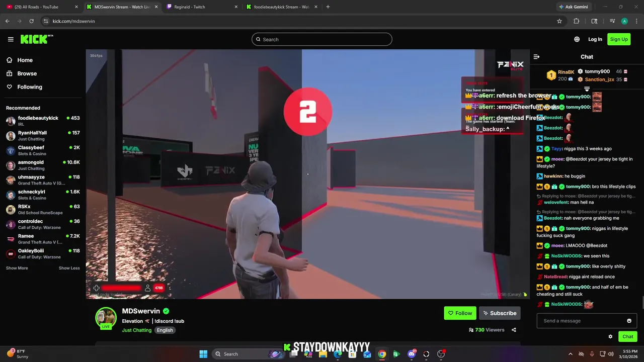Open Ramee recommended channel
644x362 pixels.
[43, 239]
